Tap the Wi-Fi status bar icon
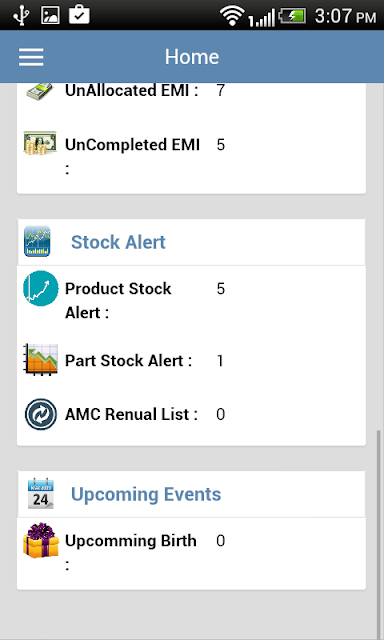Image resolution: width=384 pixels, height=640 pixels. [232, 16]
